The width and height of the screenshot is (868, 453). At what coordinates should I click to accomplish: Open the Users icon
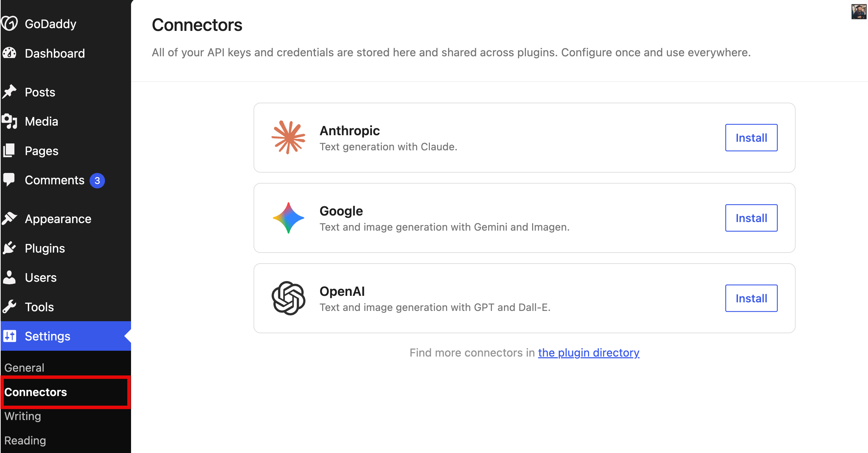tap(10, 277)
